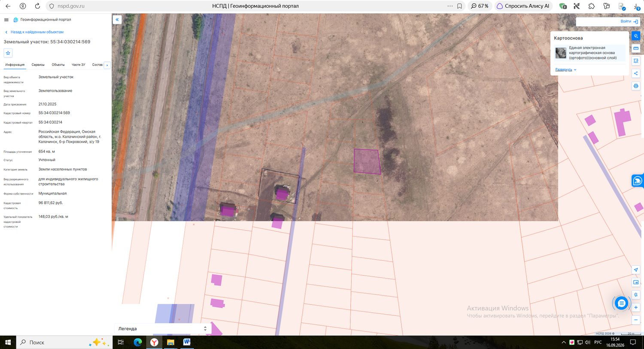Collapse the left info panel
The image size is (644, 349).
click(117, 20)
